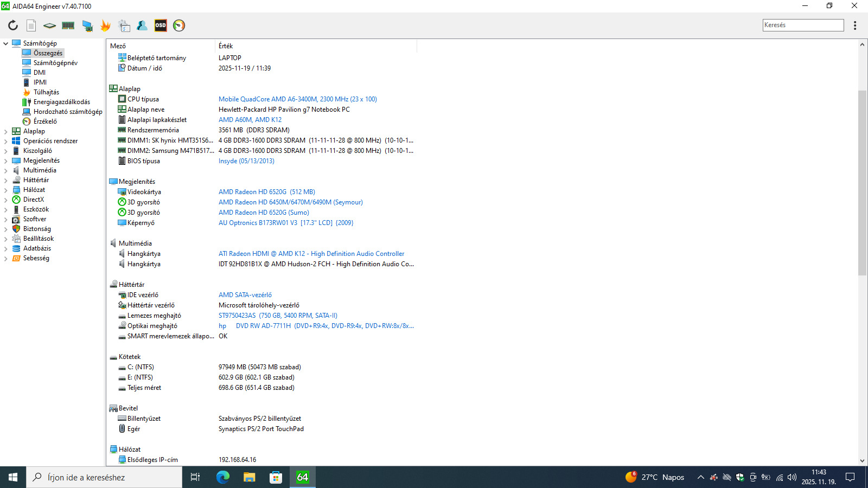Select the Sebesség tree item
The width and height of the screenshot is (868, 488).
tap(31, 258)
